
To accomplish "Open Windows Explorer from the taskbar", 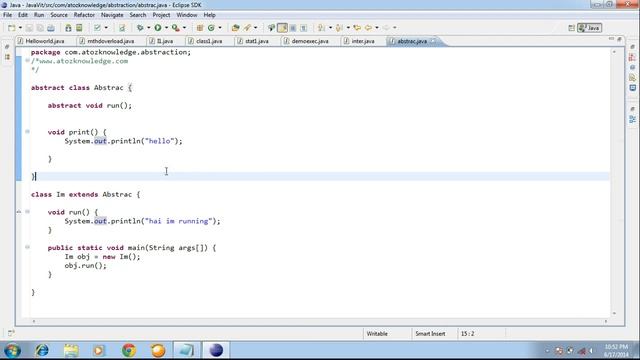I will pos(71,350).
